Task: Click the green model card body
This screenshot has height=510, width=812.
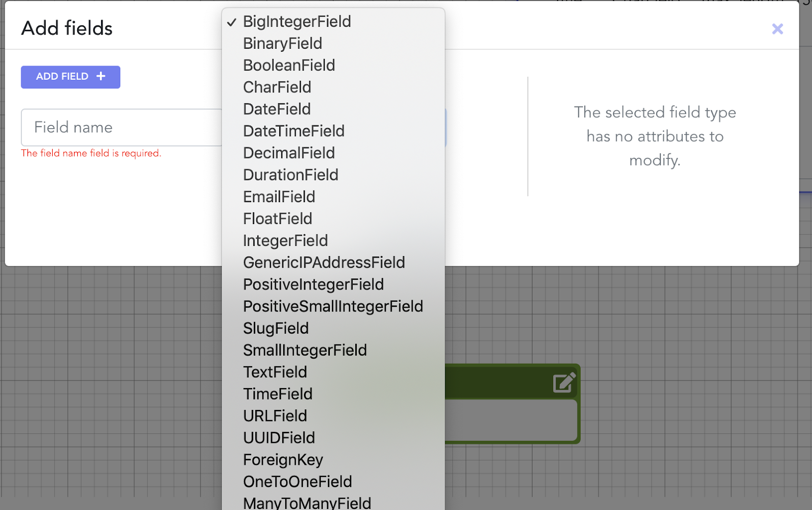Action: pyautogui.click(x=511, y=420)
